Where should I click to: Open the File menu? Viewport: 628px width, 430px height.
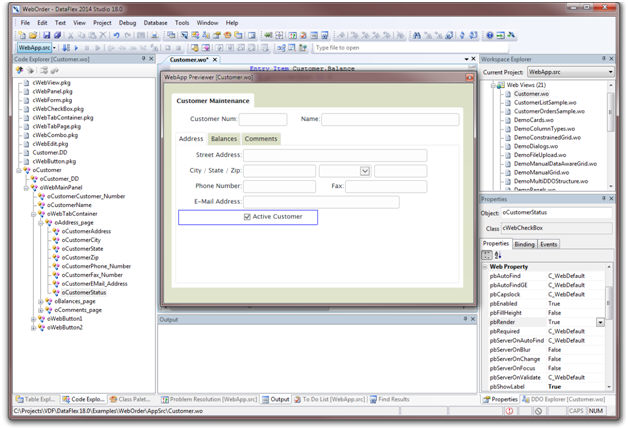(25, 23)
